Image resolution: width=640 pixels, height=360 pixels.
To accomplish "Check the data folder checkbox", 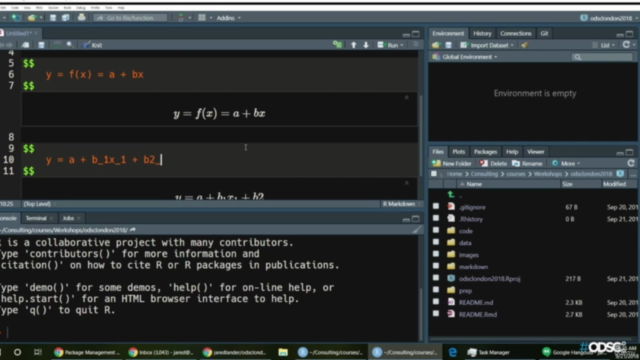I will pyautogui.click(x=436, y=242).
